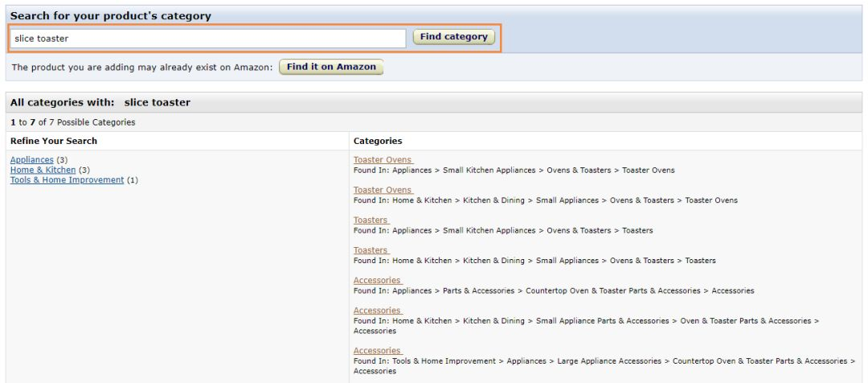The height and width of the screenshot is (383, 868).
Task: Click the Find it on Amazon button
Action: click(331, 67)
